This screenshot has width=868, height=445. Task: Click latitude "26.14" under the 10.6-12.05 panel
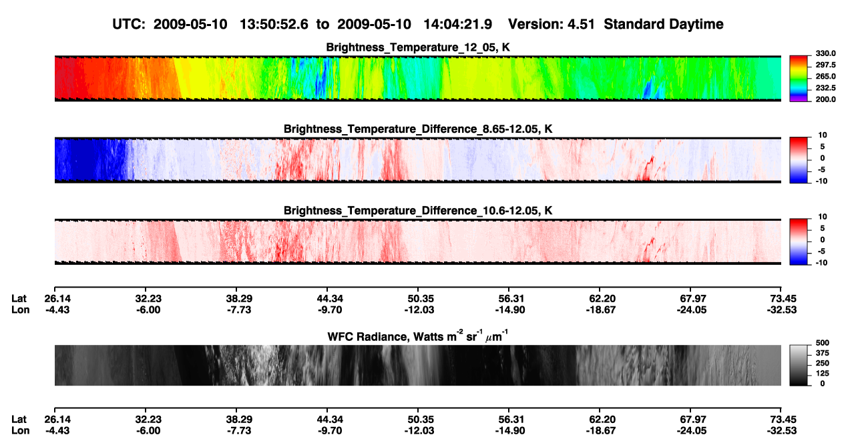(x=58, y=298)
